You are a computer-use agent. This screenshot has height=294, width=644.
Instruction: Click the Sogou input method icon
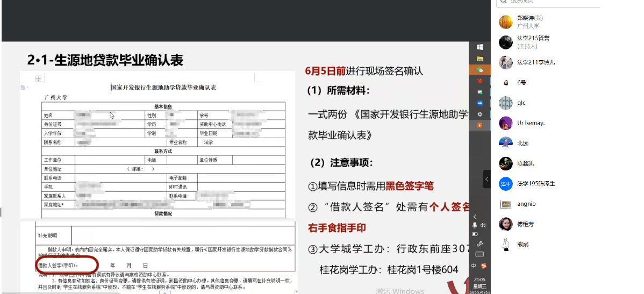pyautogui.click(x=484, y=266)
